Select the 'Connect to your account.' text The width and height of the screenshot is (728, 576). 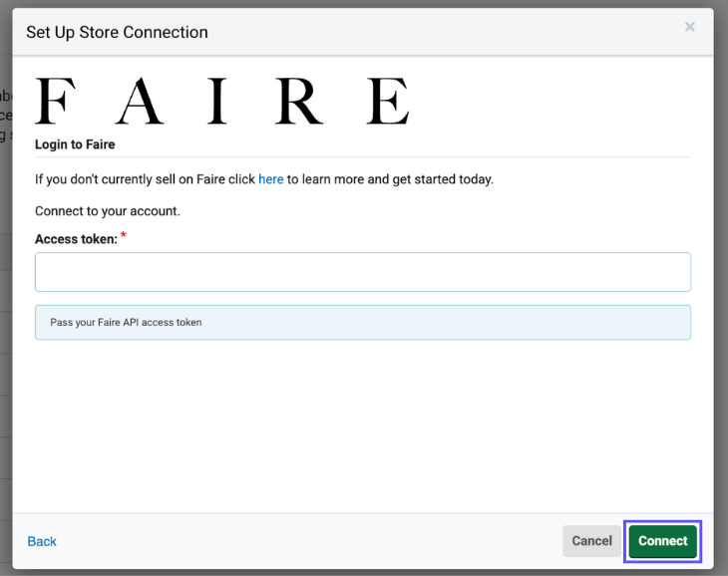108,211
